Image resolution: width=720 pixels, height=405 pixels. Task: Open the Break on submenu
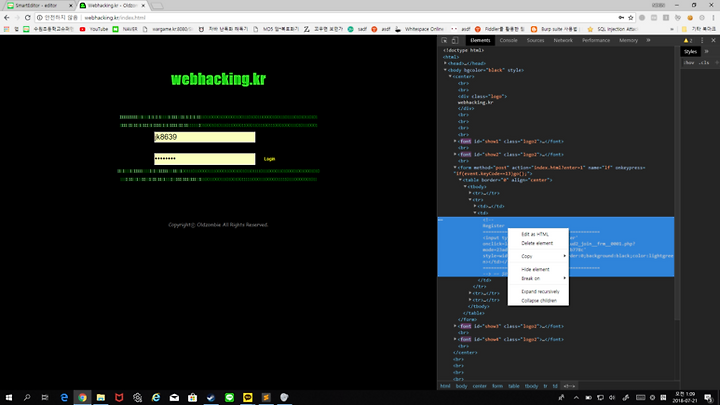tap(538, 278)
